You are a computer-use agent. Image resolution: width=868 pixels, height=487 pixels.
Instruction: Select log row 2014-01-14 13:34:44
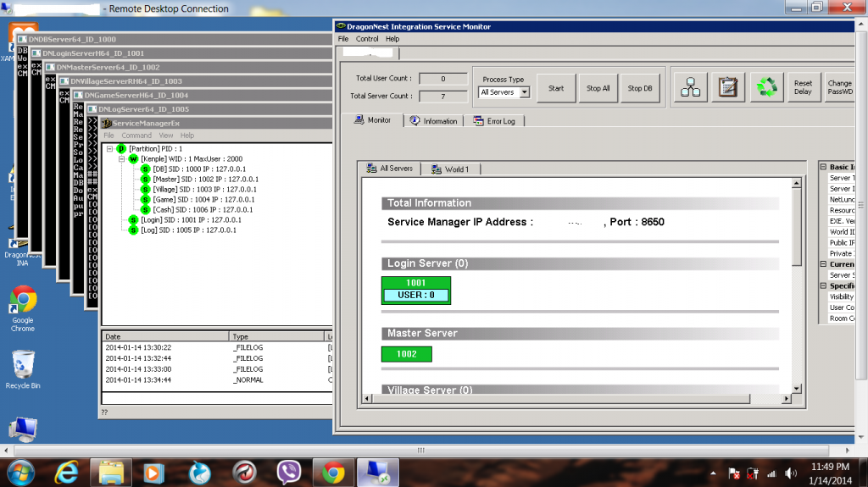217,380
